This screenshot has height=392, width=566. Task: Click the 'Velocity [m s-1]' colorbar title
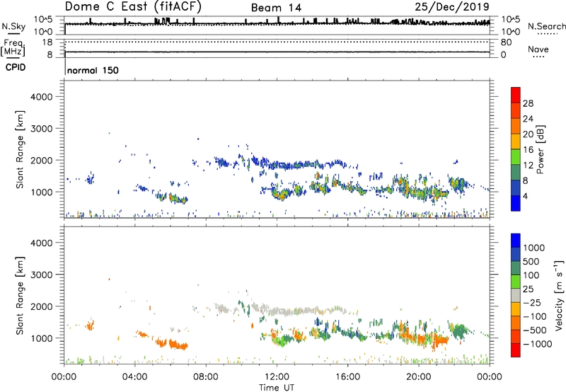(x=559, y=295)
